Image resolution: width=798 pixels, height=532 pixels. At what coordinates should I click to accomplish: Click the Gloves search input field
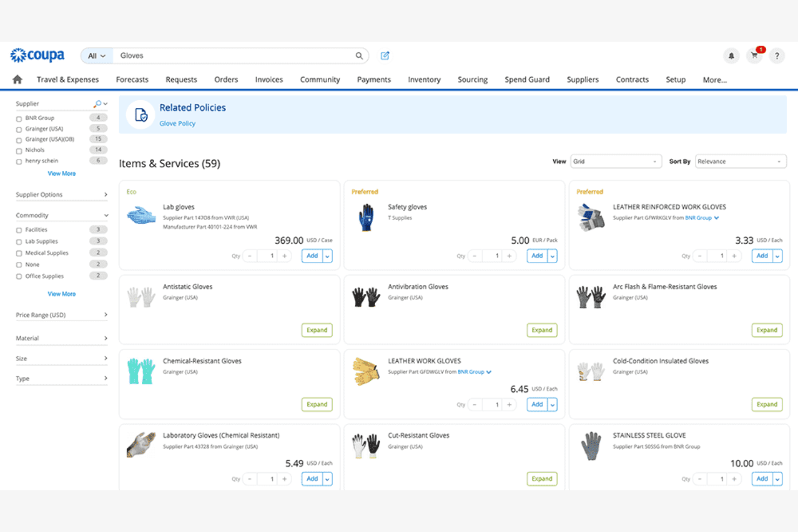[x=235, y=56]
